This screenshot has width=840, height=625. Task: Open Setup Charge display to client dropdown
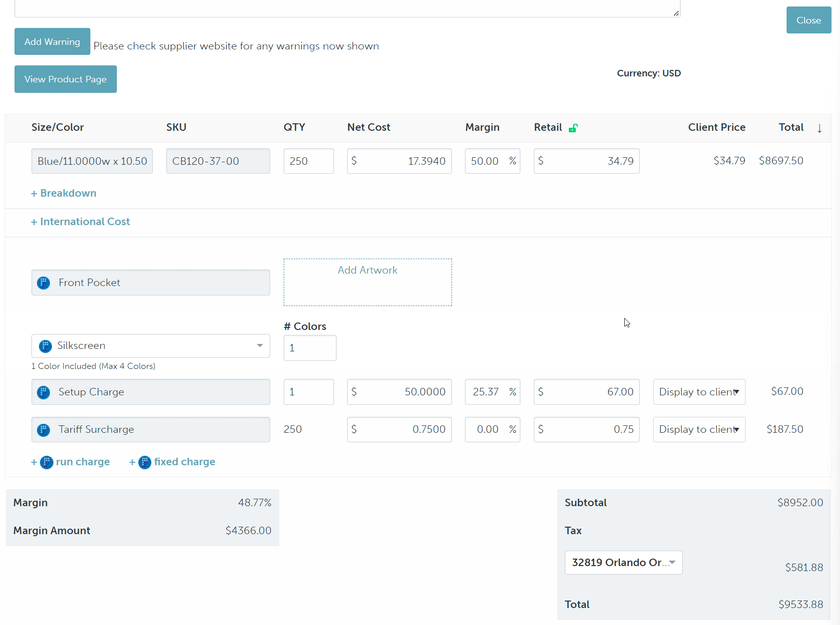click(x=699, y=392)
